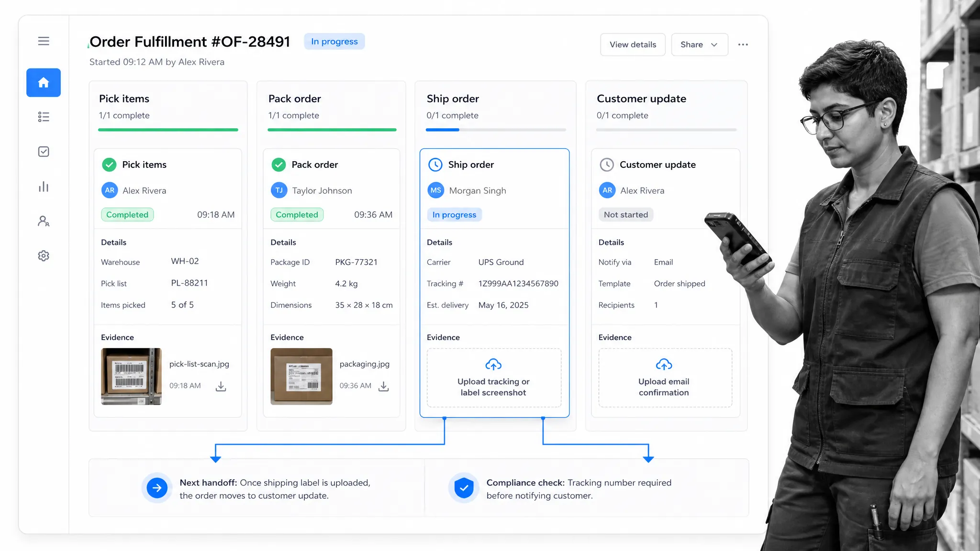This screenshot has height=551, width=980.
Task: Open the settings gear icon
Action: [x=44, y=256]
